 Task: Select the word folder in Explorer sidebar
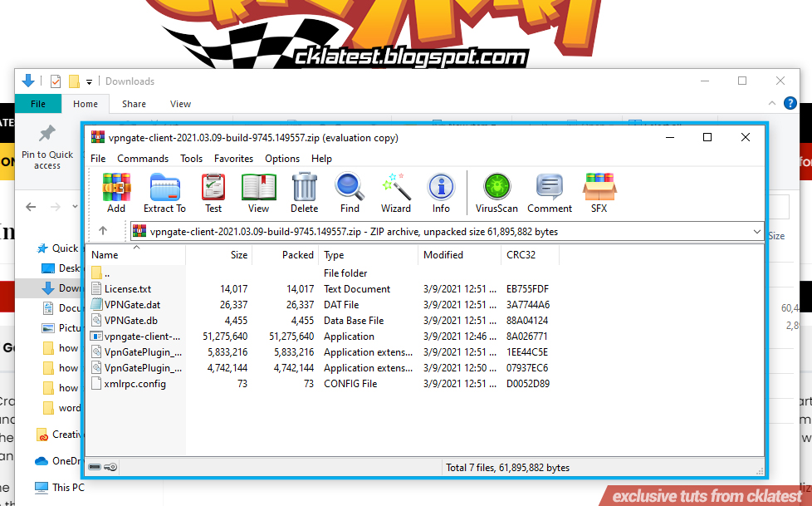61,407
